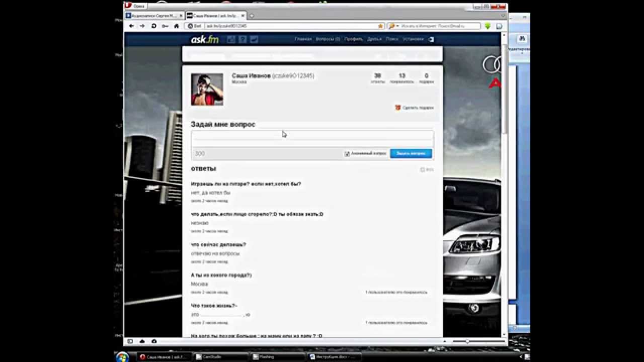Open Установки in ask.fm navigation

point(413,39)
